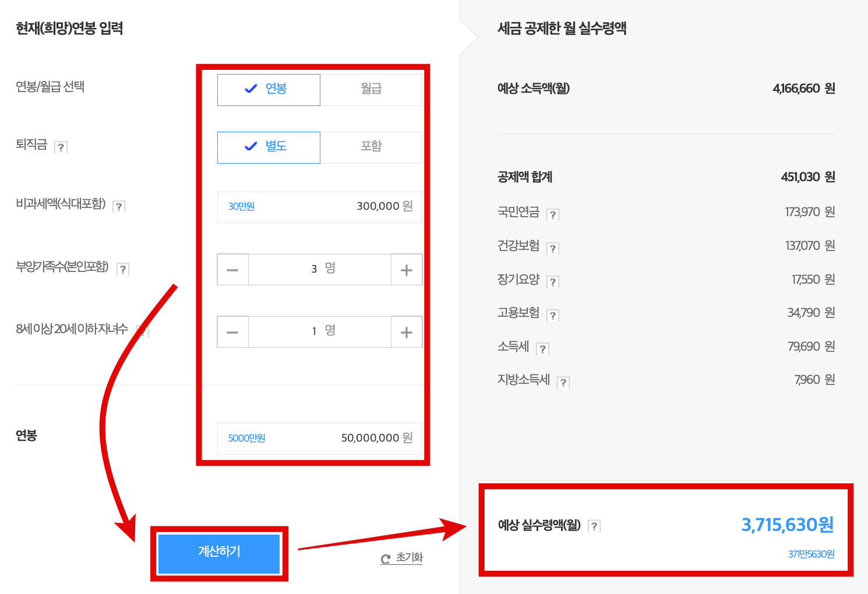The height and width of the screenshot is (594, 868).
Task: Click the 초기화 reset link
Action: [x=407, y=557]
